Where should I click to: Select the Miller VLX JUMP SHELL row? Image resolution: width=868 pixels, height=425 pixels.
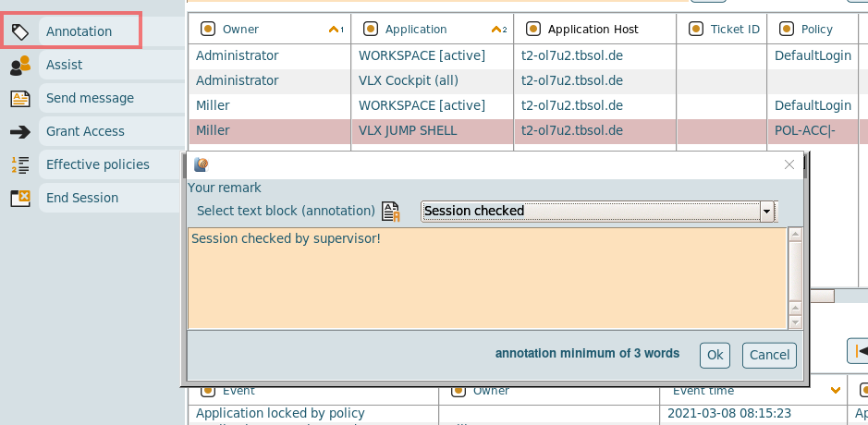[x=407, y=131]
